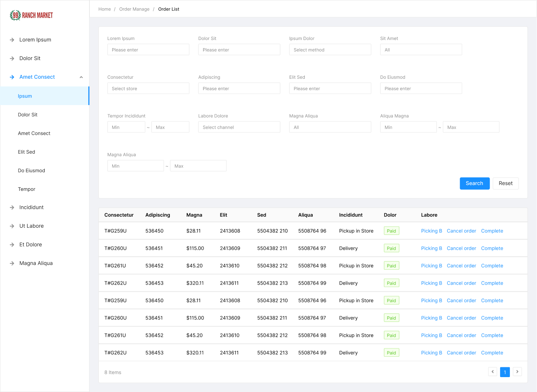Click bottom Magna Aliqua Max field

point(198,166)
